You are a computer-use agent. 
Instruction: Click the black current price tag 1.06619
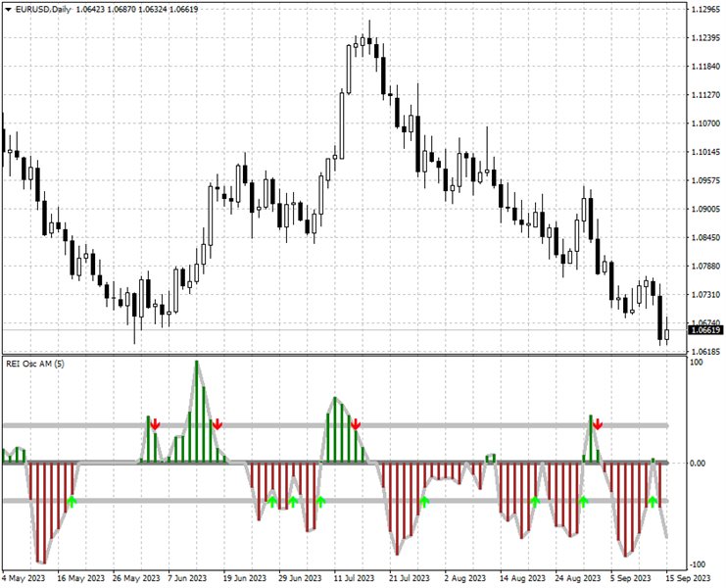pyautogui.click(x=705, y=330)
